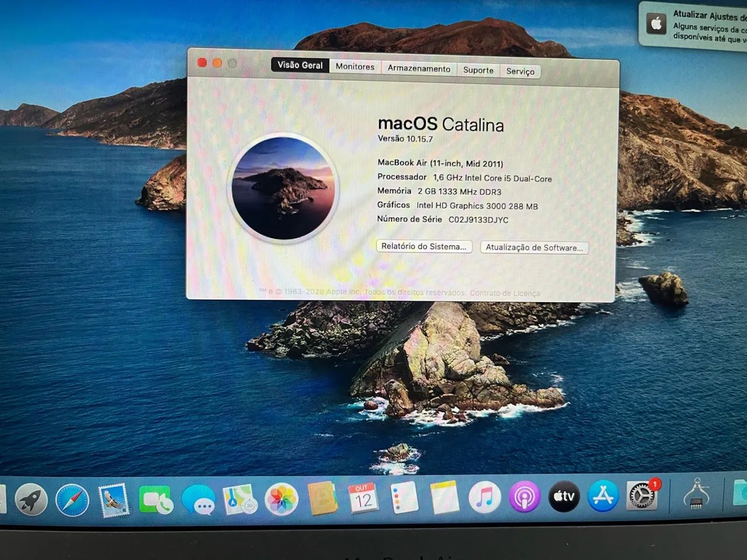Image resolution: width=747 pixels, height=560 pixels.
Task: Launch the Music app
Action: click(x=484, y=497)
